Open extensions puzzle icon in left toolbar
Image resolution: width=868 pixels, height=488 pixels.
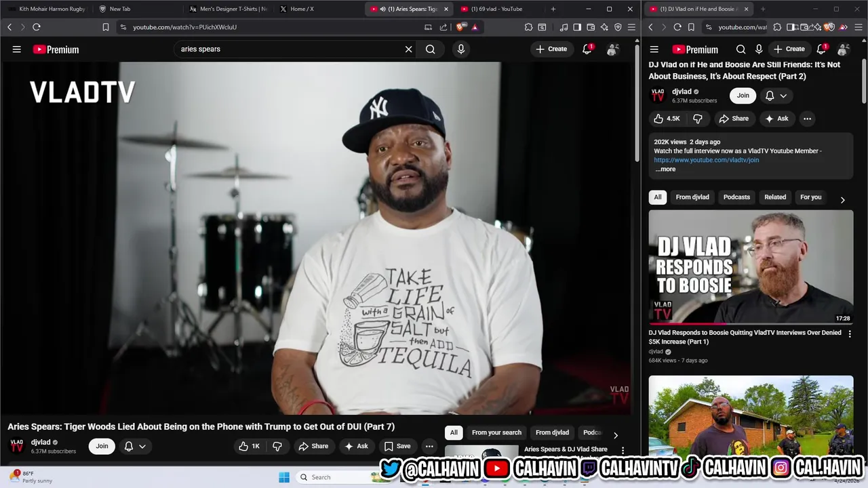528,27
